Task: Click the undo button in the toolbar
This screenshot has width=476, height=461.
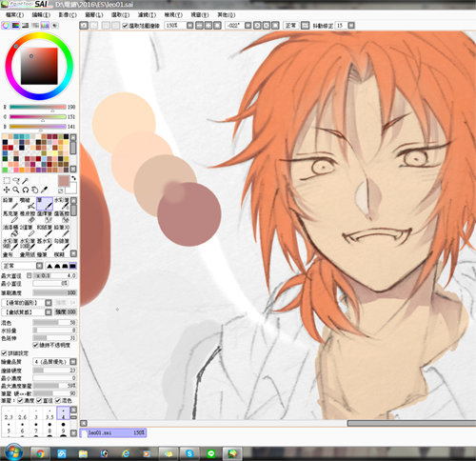Action: (x=84, y=26)
